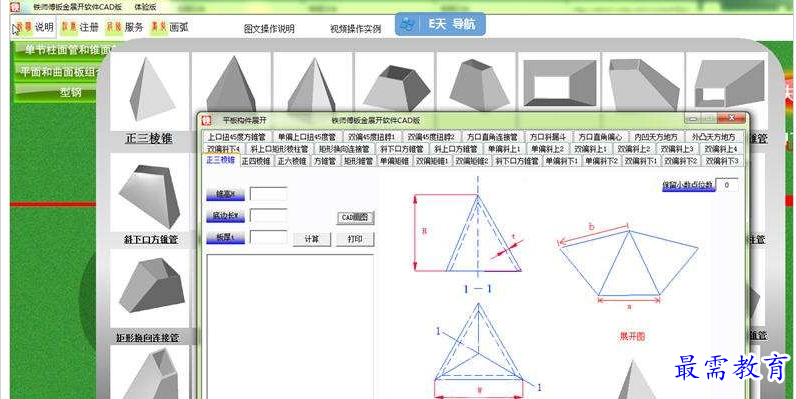Switch to the 双偏矩锥1 tab

tap(433, 161)
